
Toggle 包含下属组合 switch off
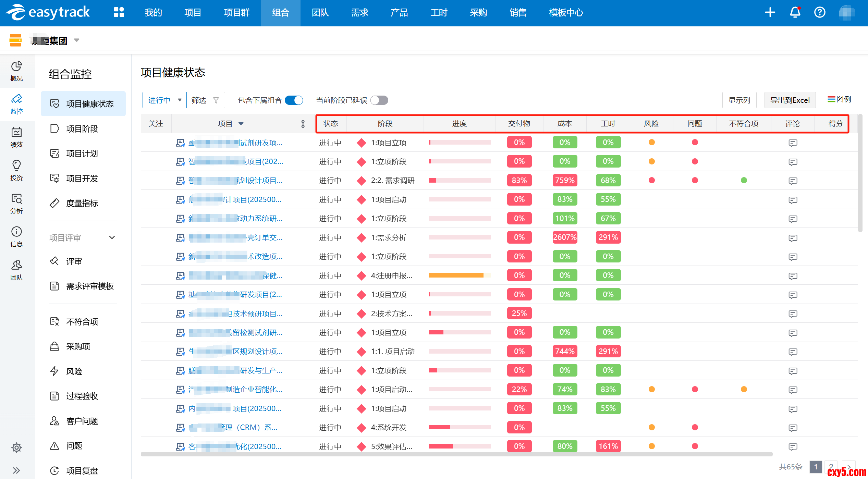(294, 100)
